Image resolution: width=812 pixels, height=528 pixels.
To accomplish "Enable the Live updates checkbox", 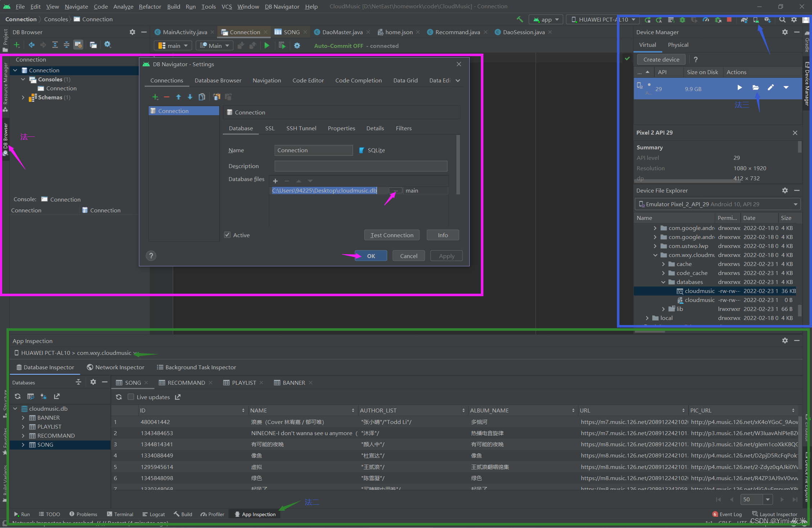I will (x=131, y=397).
